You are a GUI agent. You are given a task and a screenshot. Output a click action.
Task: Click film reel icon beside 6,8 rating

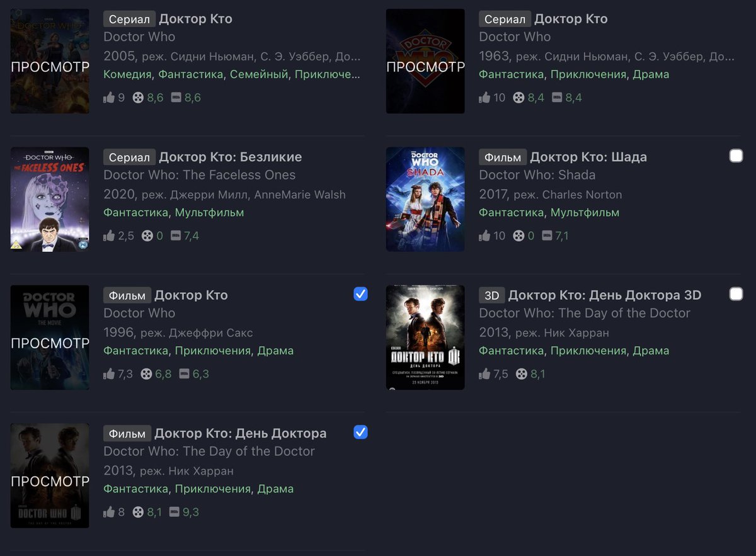coord(146,374)
